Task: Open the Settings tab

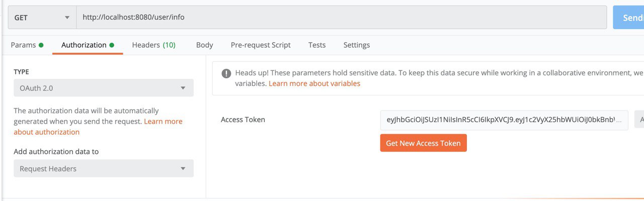Action: (x=357, y=45)
